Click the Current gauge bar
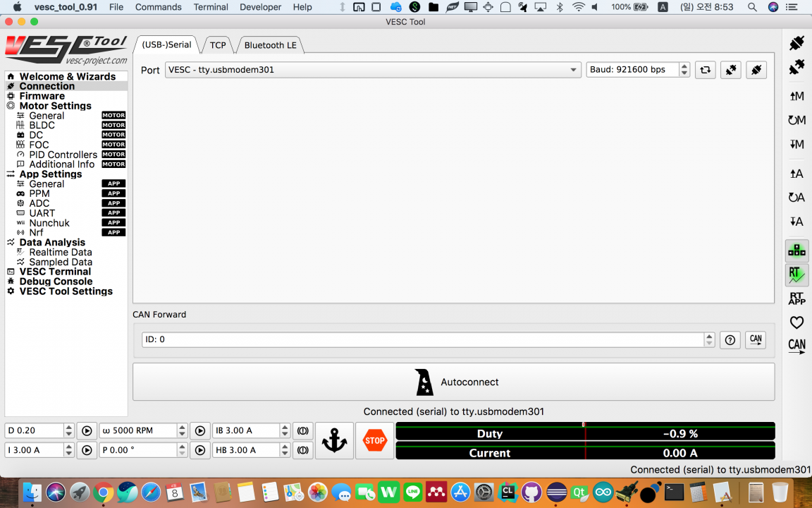This screenshot has width=812, height=508. pos(585,451)
